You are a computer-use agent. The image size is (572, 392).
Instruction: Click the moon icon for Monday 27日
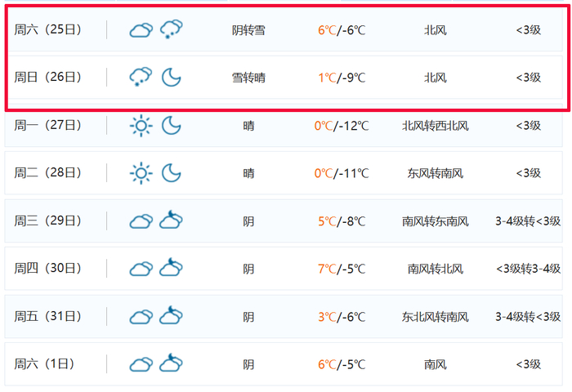[x=171, y=126]
